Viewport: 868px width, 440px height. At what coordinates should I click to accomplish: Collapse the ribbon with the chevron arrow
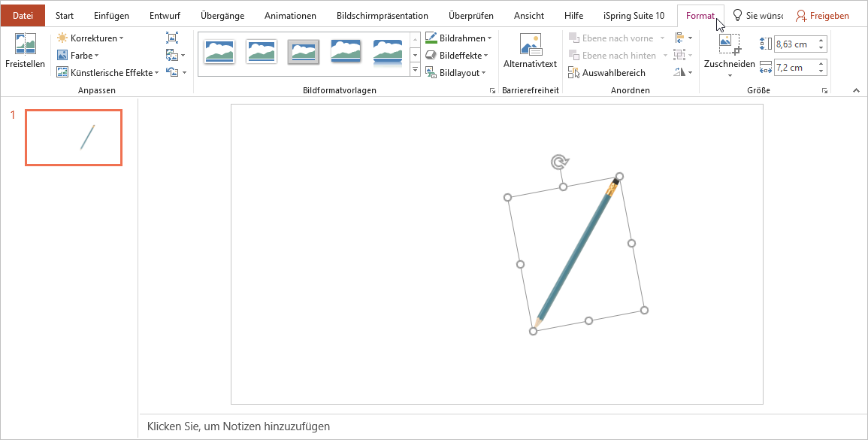point(855,90)
